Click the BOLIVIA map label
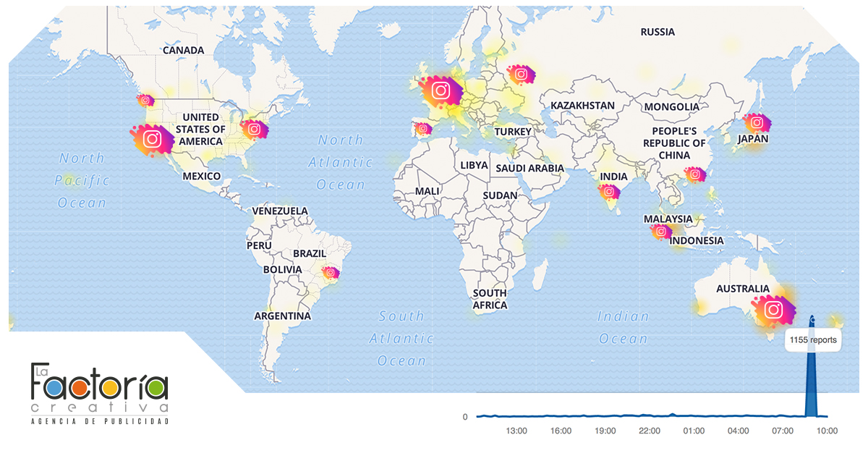Screen dimensions: 868x456 tap(282, 269)
